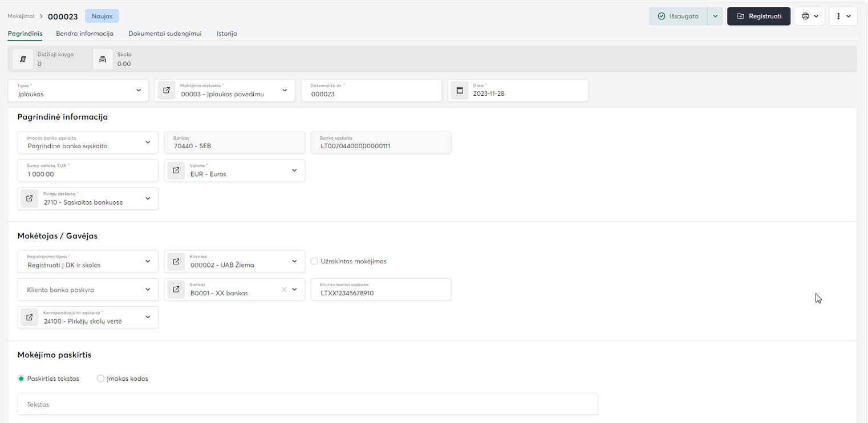Open linked Mokėjimo metodas record icon
Screen dimensions: 868x423
167,91
